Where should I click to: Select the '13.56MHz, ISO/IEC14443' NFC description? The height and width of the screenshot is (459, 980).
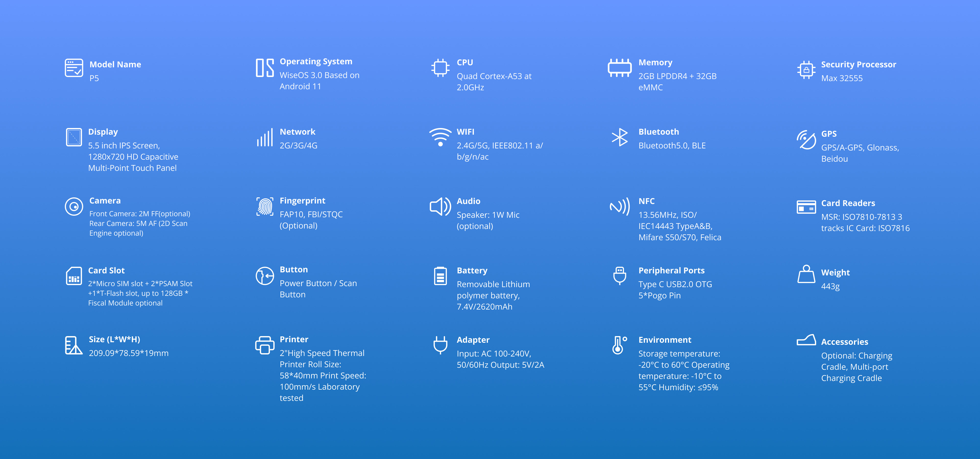click(679, 226)
